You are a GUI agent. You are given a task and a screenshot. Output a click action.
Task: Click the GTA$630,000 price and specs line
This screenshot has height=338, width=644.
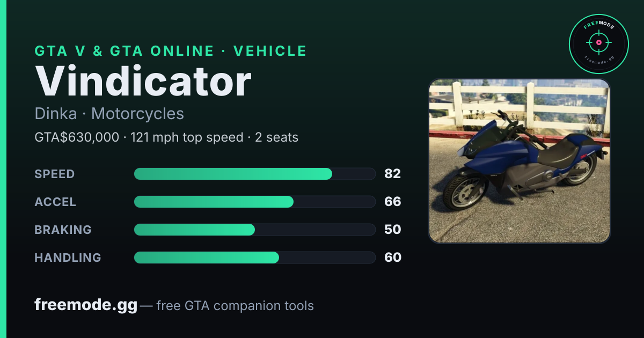[166, 137]
